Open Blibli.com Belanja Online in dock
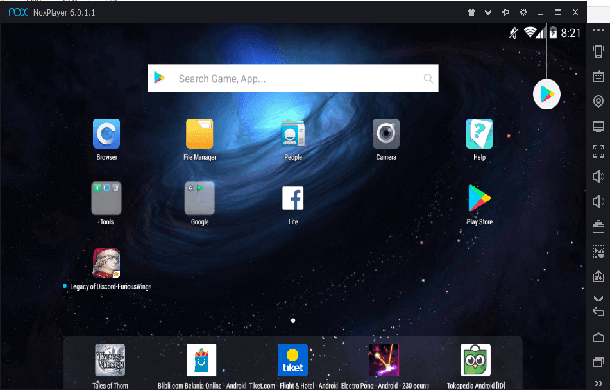This screenshot has height=390, width=610. click(x=201, y=360)
